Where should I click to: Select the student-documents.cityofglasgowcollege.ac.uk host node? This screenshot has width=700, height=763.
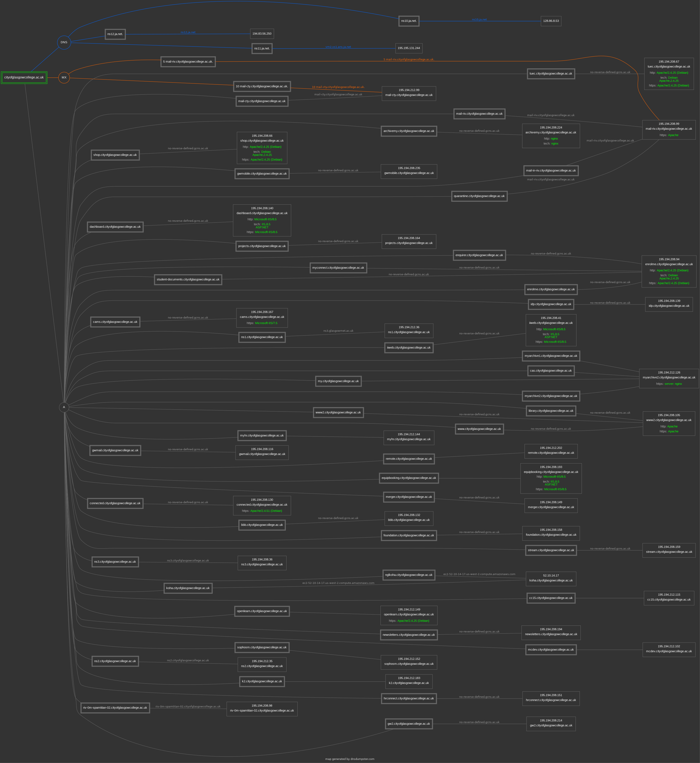pos(188,280)
